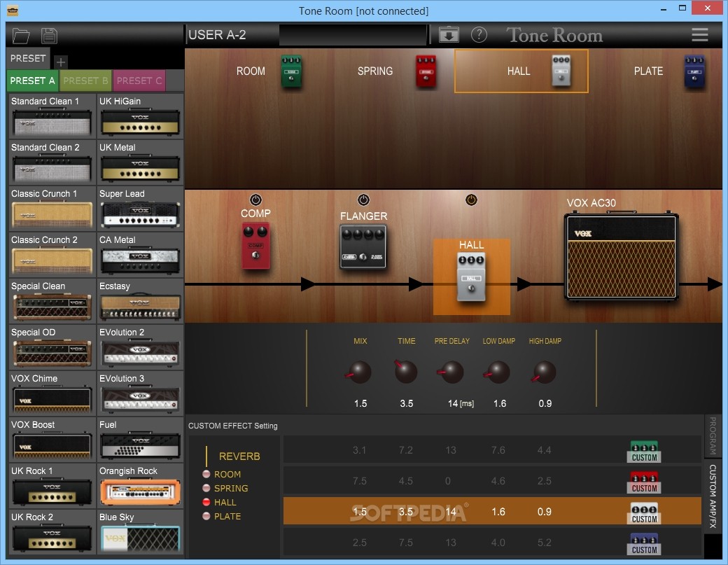This screenshot has width=728, height=565.
Task: Choose the Classic Crunch 1 amp preset
Action: (52, 209)
